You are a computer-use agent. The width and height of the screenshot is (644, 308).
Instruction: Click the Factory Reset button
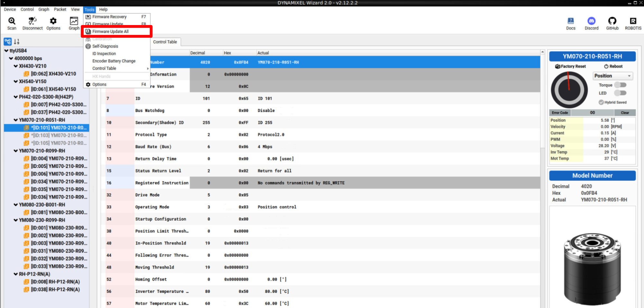coord(570,66)
